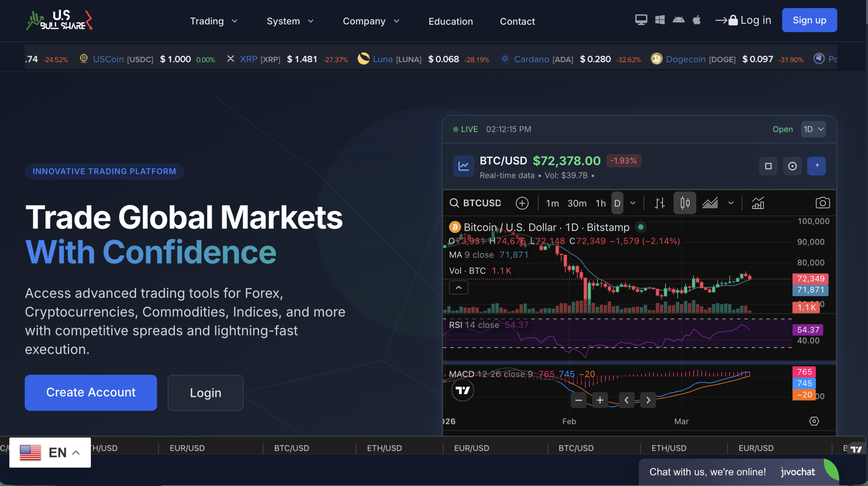Expand the Company navigation menu
The image size is (868, 486).
371,21
